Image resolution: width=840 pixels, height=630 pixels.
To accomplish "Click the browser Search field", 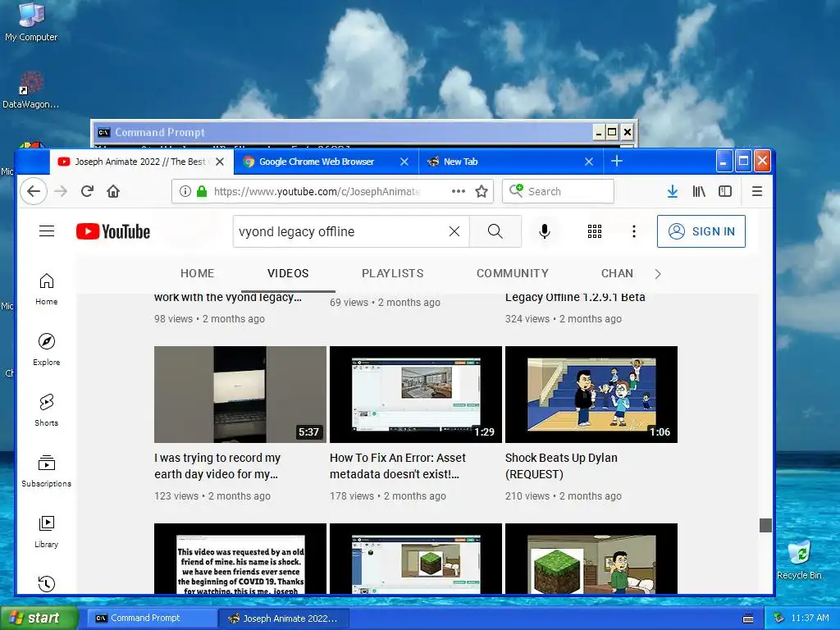I will pyautogui.click(x=558, y=191).
